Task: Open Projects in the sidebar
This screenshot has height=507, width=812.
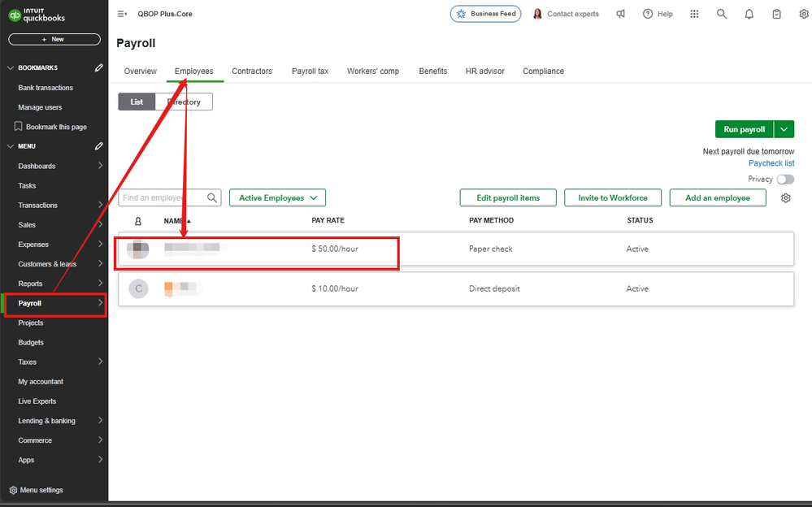Action: tap(31, 323)
